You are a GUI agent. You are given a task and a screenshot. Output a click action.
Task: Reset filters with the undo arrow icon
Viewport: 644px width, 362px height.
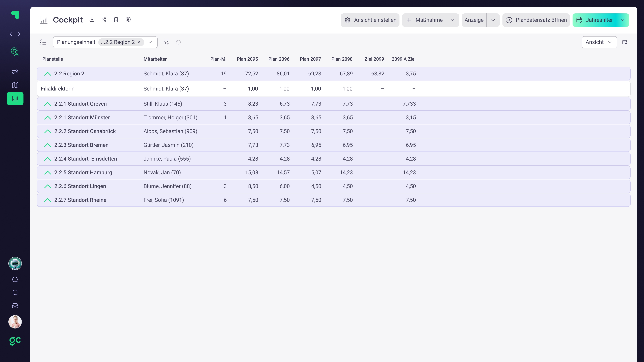[178, 42]
